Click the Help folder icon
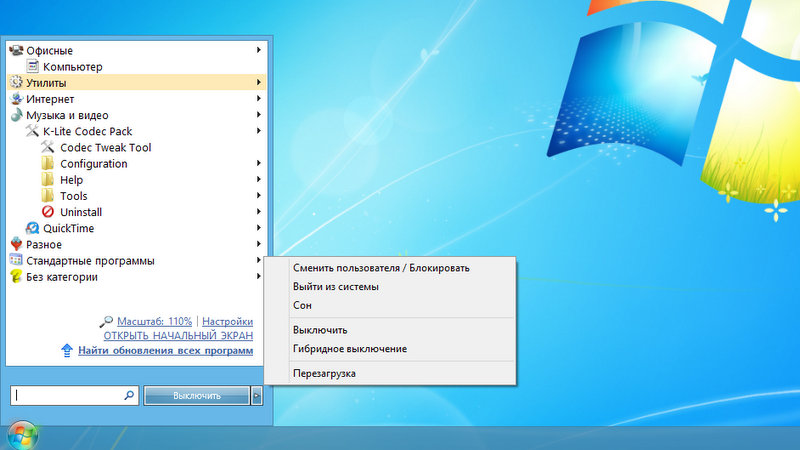Image resolution: width=800 pixels, height=450 pixels. click(47, 180)
